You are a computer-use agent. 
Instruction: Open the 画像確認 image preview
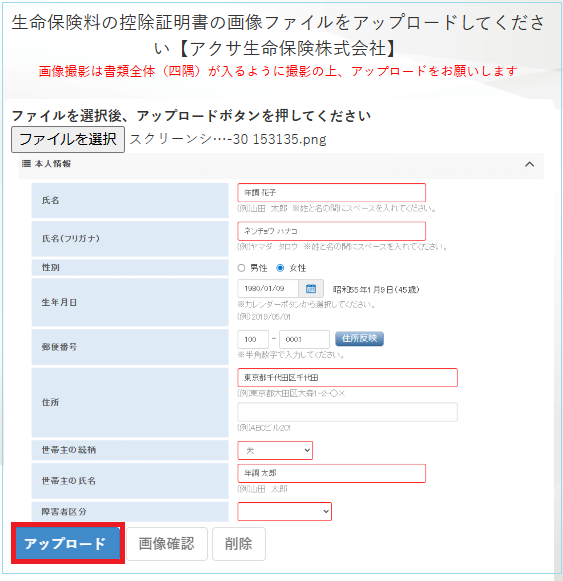click(167, 544)
